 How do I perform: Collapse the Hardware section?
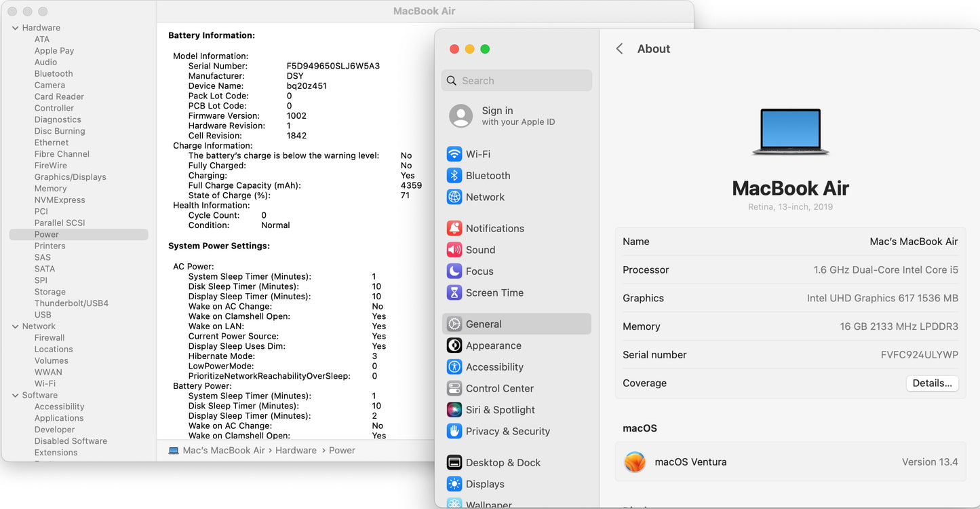click(15, 27)
